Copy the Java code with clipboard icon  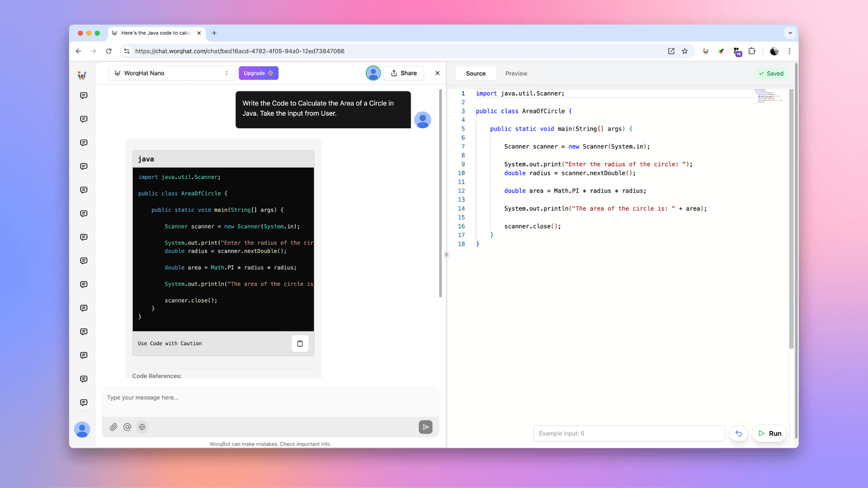[300, 343]
